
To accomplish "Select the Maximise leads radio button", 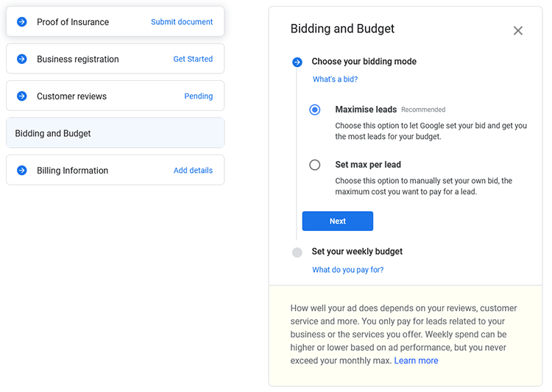I will point(315,110).
